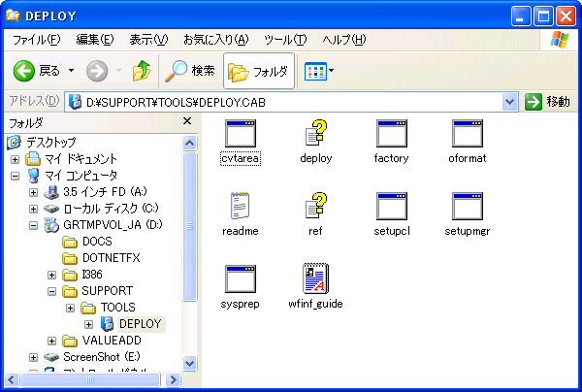Viewport: 582px width, 392px height.
Task: Open the Views icon dropdown
Action: click(x=319, y=71)
